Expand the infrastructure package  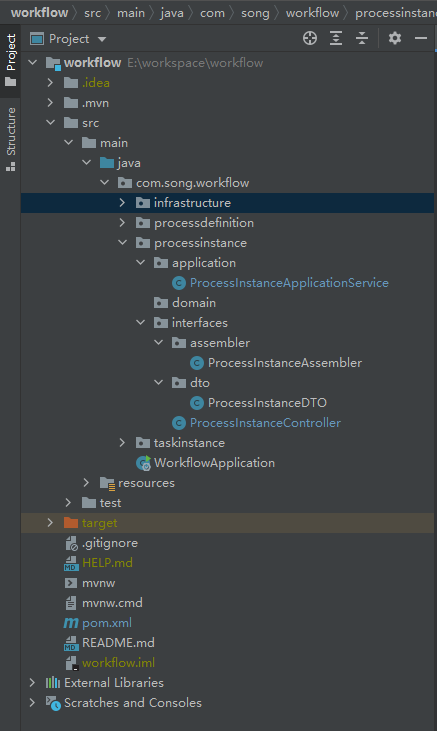122,203
